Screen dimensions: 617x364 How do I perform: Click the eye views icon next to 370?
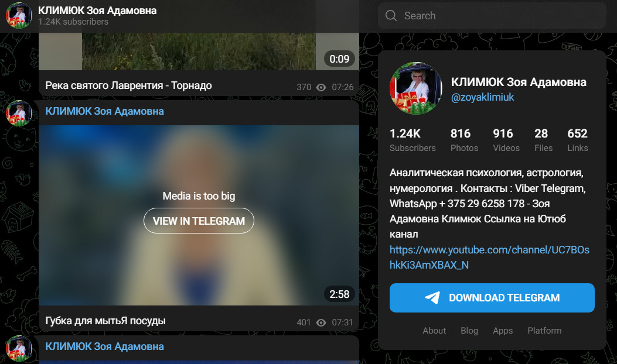(321, 87)
